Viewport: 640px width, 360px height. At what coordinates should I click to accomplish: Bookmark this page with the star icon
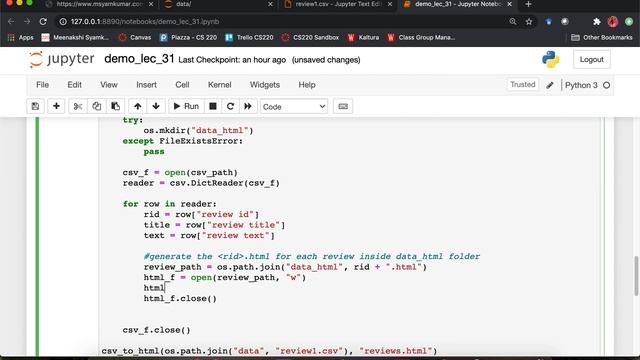(x=529, y=22)
